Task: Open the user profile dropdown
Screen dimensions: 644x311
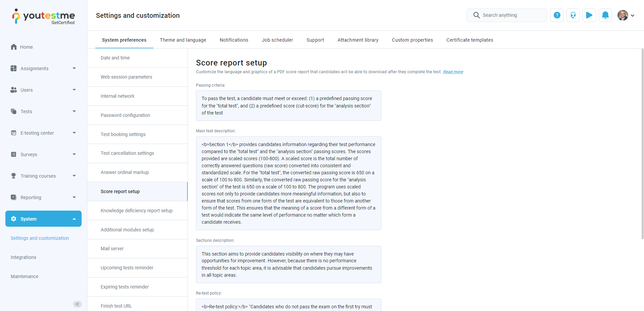Action: (626, 15)
